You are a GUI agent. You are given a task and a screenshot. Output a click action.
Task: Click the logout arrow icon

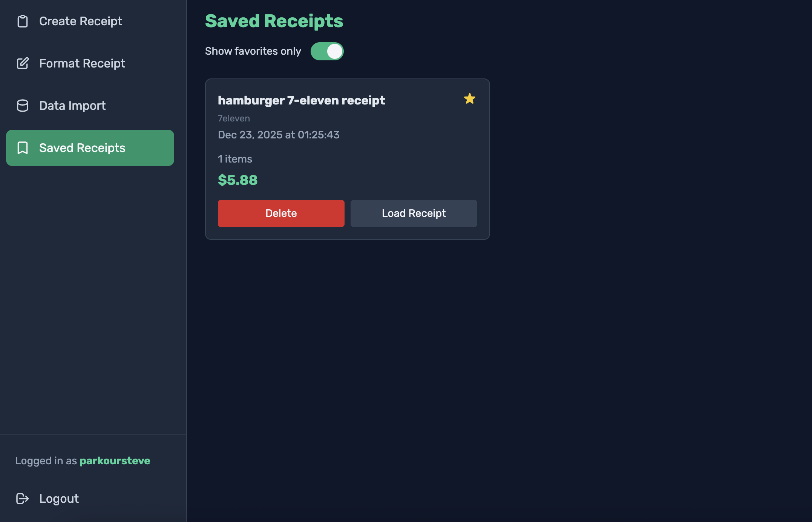tap(23, 499)
